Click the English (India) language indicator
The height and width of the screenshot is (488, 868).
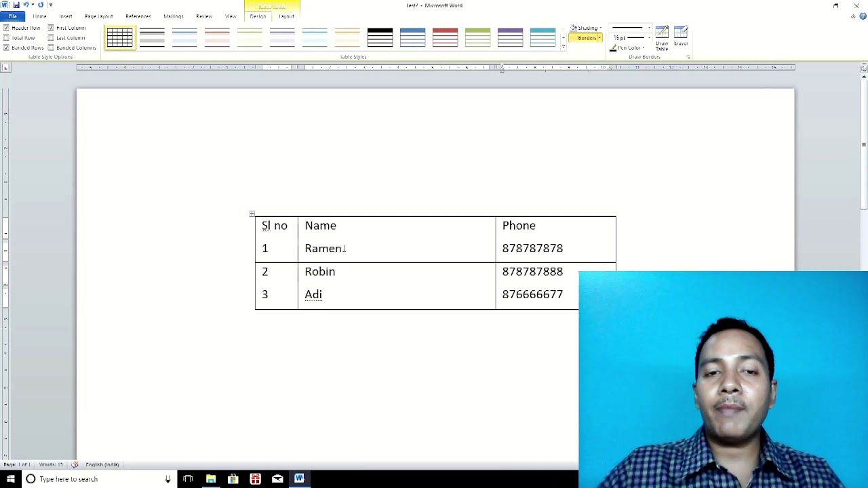[x=102, y=465]
